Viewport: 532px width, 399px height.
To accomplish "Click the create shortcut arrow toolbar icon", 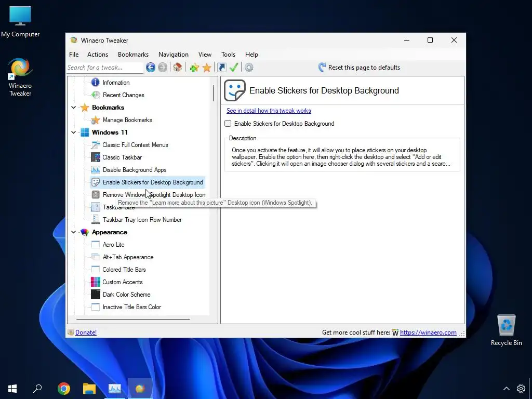I will point(221,68).
